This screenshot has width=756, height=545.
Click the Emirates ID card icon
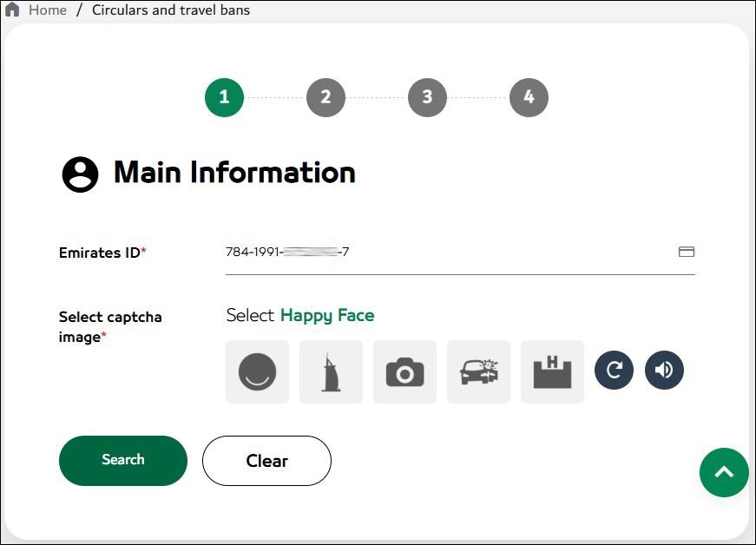(687, 252)
